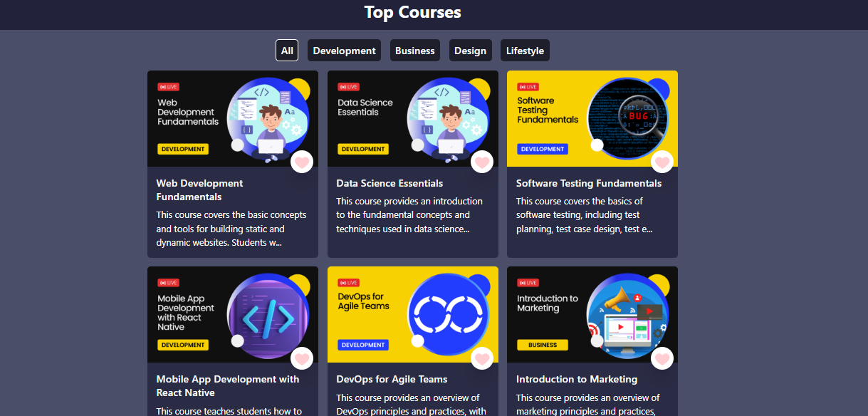Click the Introduction to Marketing thumbnail image
This screenshot has width=868, height=416.
pyautogui.click(x=592, y=314)
